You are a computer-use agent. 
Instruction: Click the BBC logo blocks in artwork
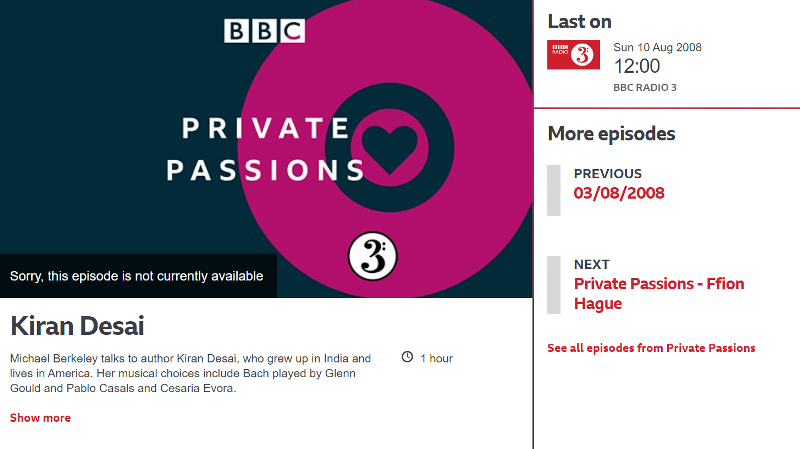point(264,31)
